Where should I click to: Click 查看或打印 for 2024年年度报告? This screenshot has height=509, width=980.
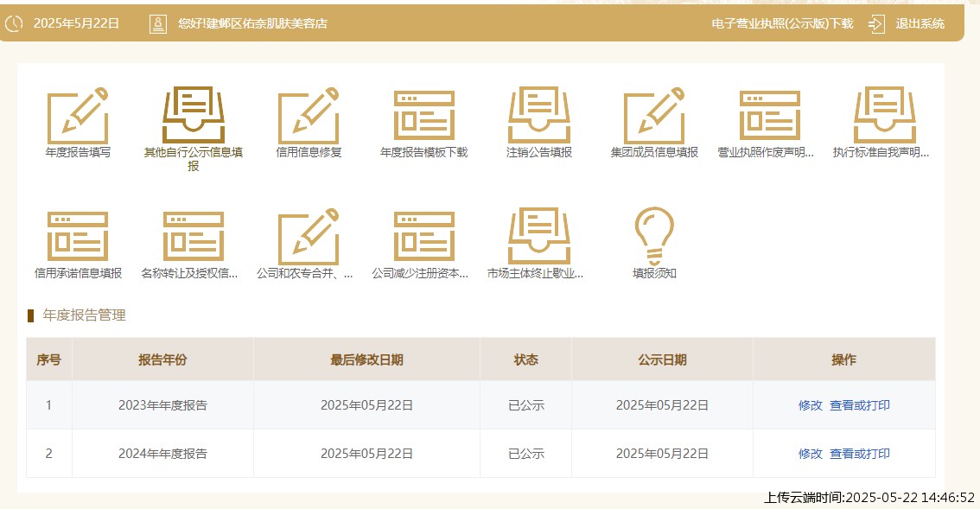click(859, 454)
